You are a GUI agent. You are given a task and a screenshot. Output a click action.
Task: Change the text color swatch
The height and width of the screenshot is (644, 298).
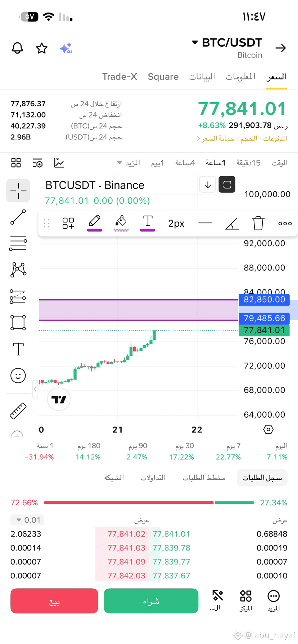click(x=148, y=223)
